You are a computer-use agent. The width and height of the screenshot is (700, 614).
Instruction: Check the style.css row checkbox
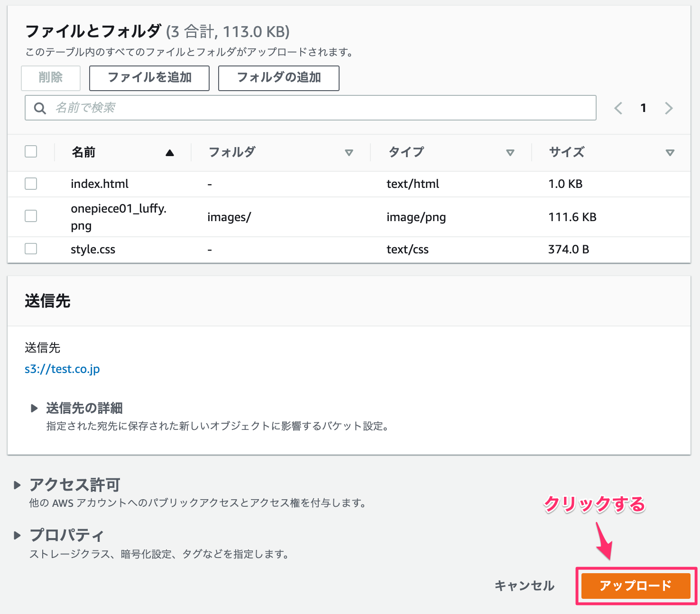[30, 249]
